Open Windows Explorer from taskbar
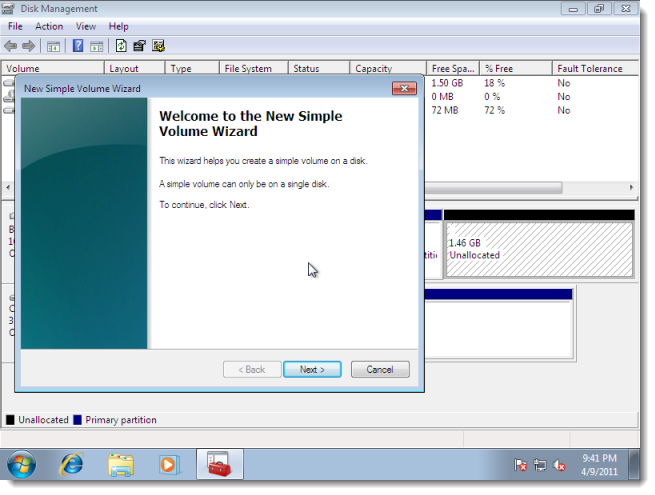655x495 pixels. (x=121, y=465)
